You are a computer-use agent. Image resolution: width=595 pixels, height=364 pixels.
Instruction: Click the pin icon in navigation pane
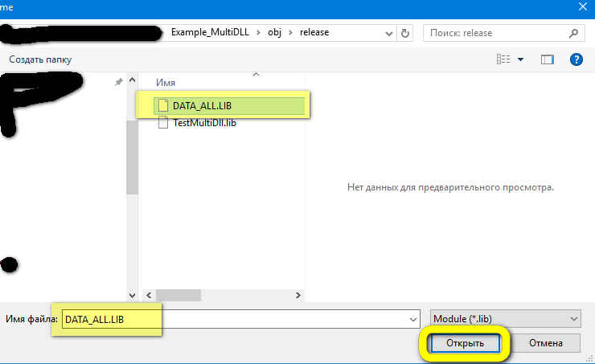coord(119,82)
